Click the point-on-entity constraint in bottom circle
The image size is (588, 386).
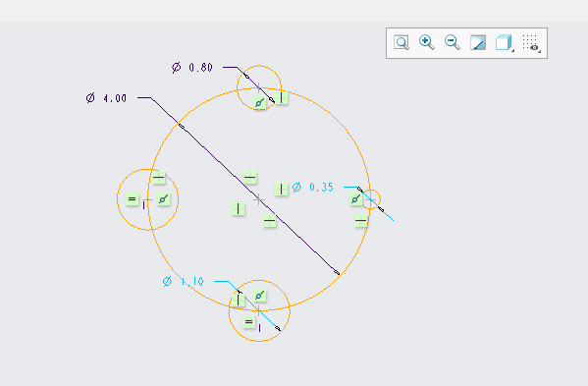pyautogui.click(x=259, y=296)
